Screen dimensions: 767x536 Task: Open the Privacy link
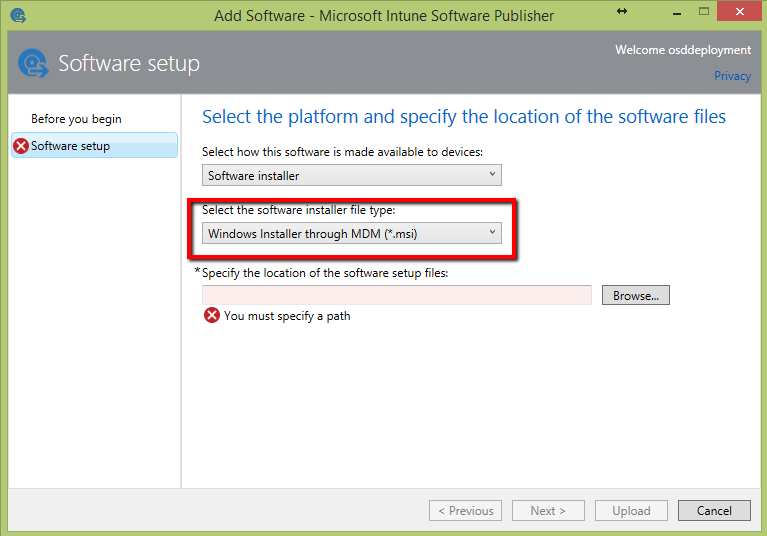[732, 76]
